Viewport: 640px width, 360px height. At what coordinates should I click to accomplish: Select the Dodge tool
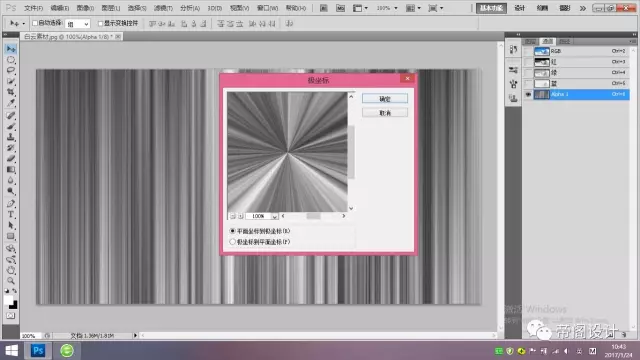pyautogui.click(x=11, y=191)
